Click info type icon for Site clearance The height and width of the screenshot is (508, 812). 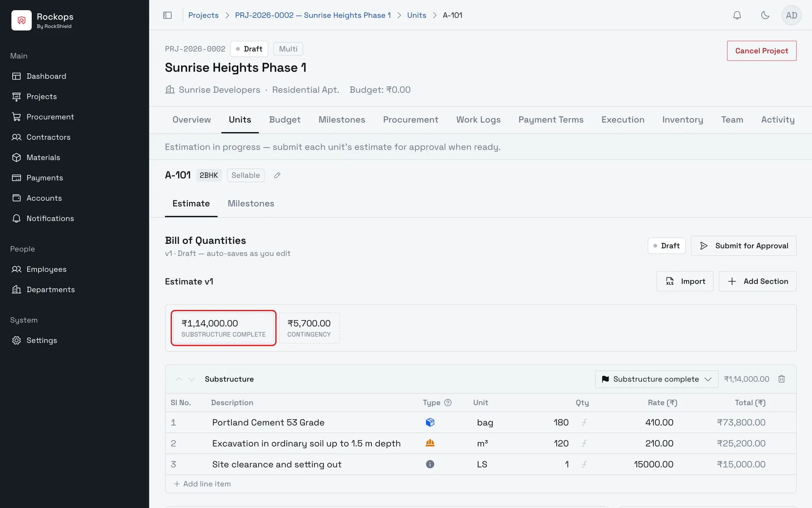pos(430,464)
